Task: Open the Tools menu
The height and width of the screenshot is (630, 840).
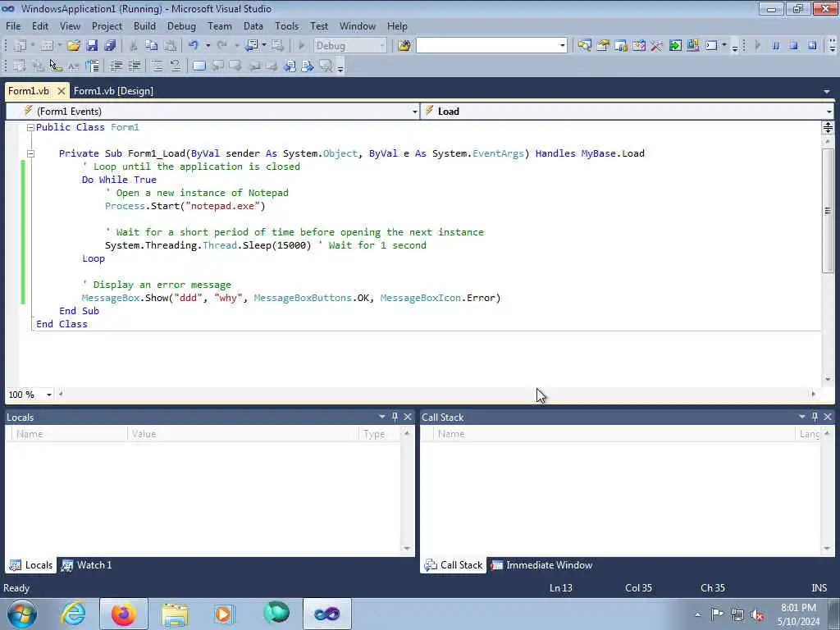Action: click(x=286, y=25)
